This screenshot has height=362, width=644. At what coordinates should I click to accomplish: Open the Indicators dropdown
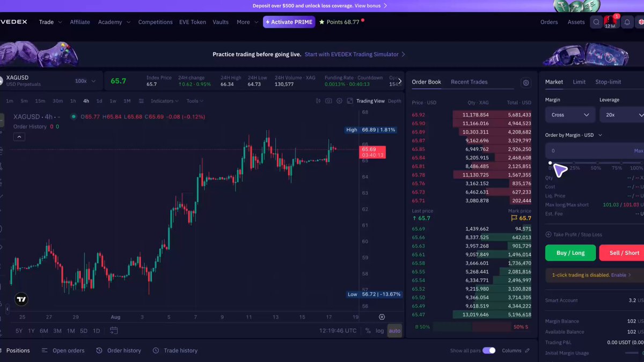(x=165, y=101)
